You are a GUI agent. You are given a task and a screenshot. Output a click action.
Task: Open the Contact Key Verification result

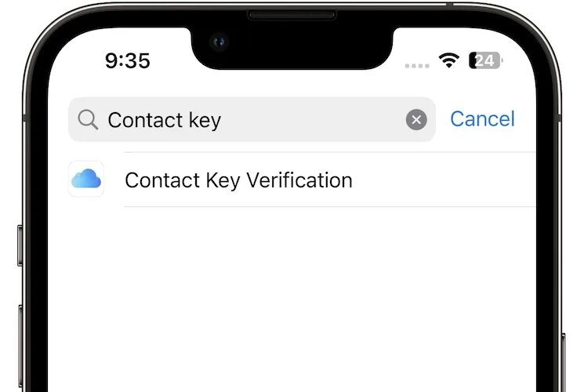coord(302,180)
